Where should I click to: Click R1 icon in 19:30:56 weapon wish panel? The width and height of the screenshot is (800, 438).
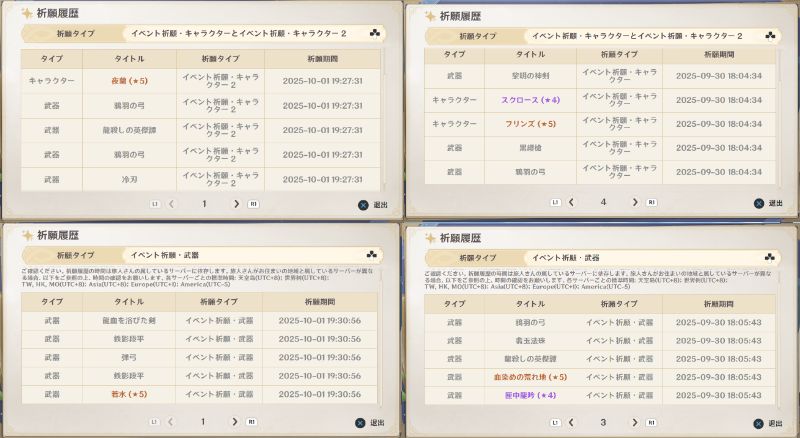[x=252, y=422]
